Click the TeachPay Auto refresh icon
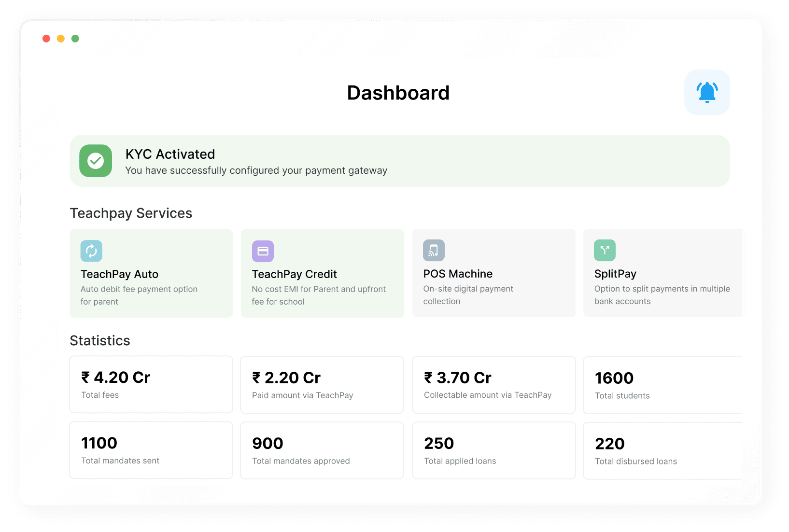 click(x=91, y=251)
